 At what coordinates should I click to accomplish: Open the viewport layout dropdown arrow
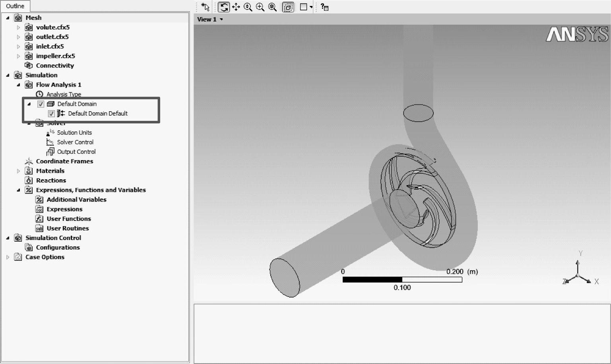click(311, 7)
